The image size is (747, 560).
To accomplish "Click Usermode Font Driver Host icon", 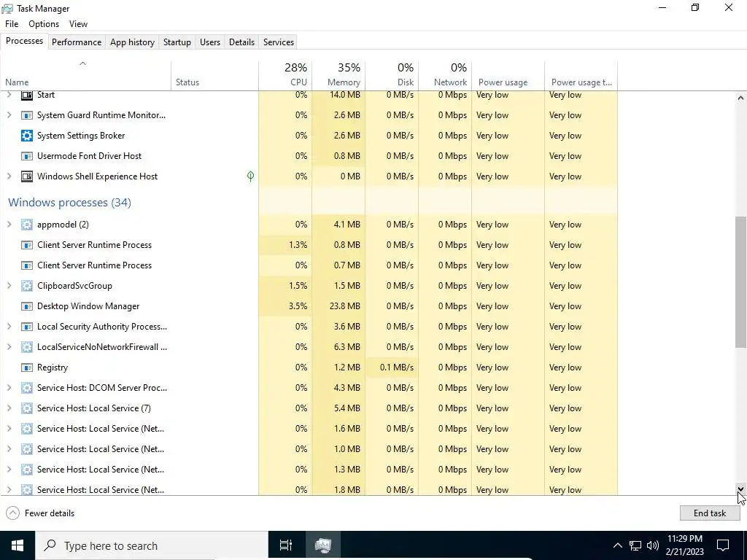I will 27,156.
